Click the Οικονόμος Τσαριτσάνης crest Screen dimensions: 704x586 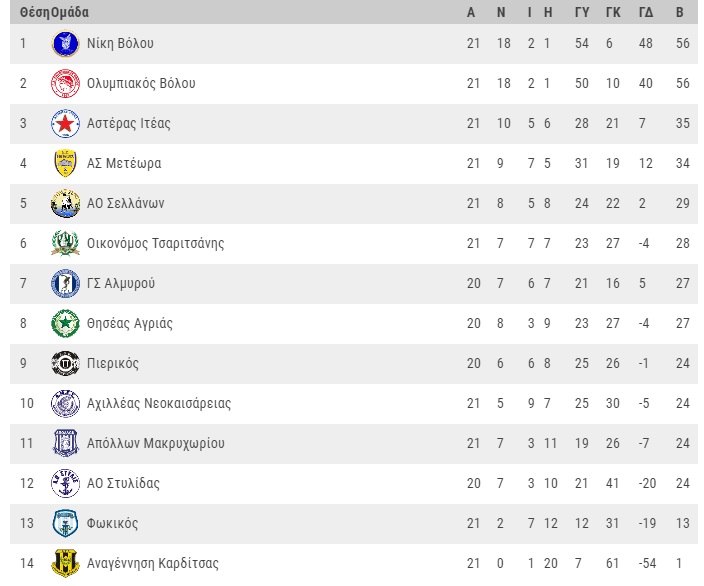point(66,243)
